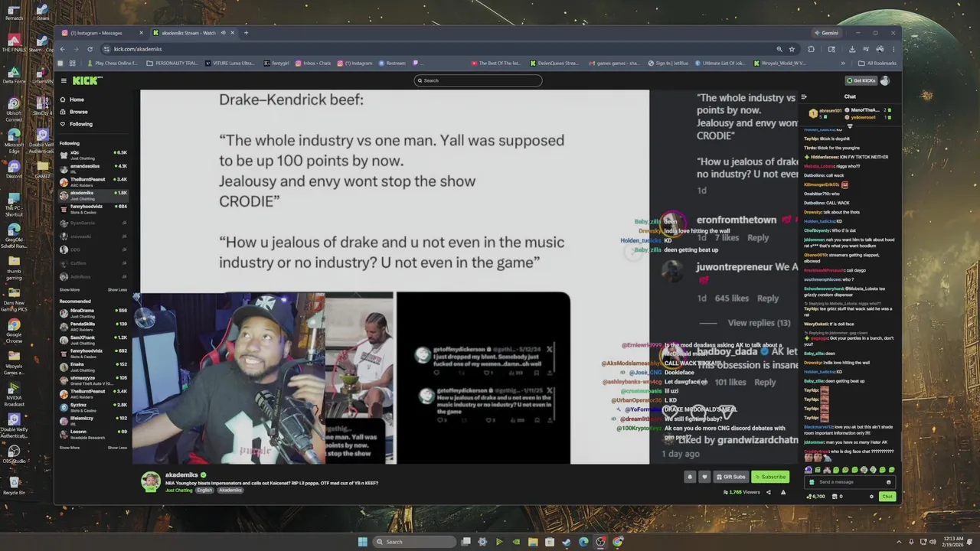Open Recycle Bin on desktop
The height and width of the screenshot is (551, 980).
coord(14,487)
